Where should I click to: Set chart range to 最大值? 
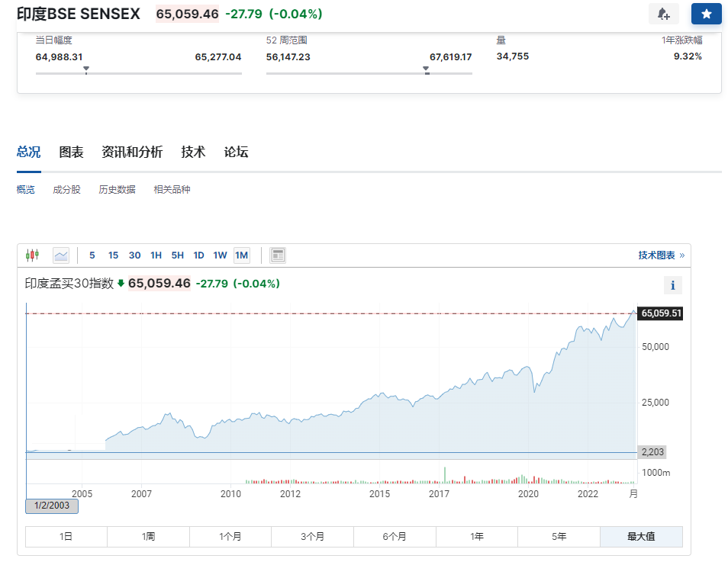(641, 537)
